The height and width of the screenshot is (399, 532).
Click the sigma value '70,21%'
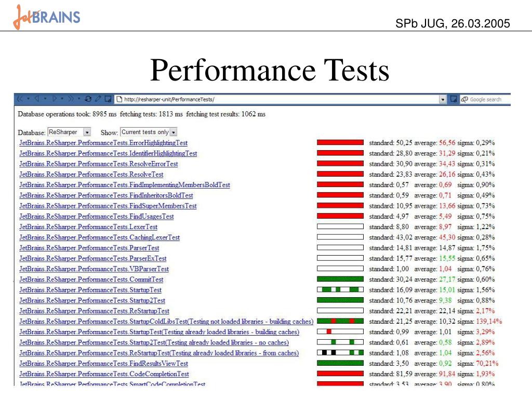click(x=487, y=364)
